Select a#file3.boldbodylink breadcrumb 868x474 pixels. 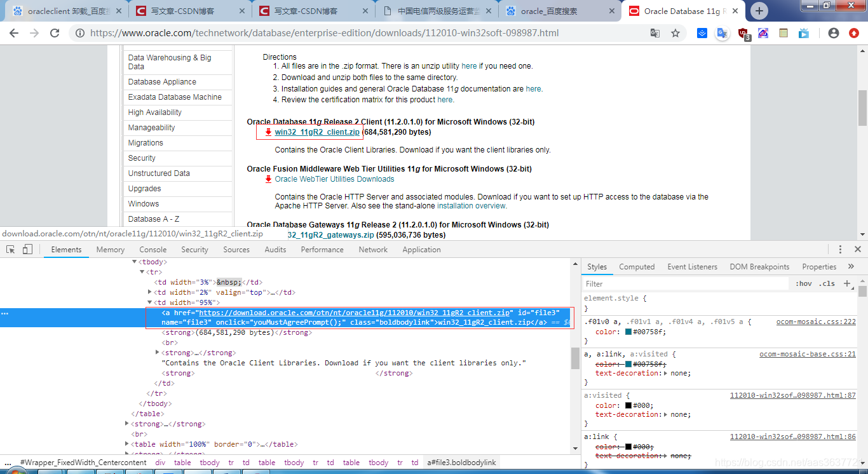tap(462, 463)
